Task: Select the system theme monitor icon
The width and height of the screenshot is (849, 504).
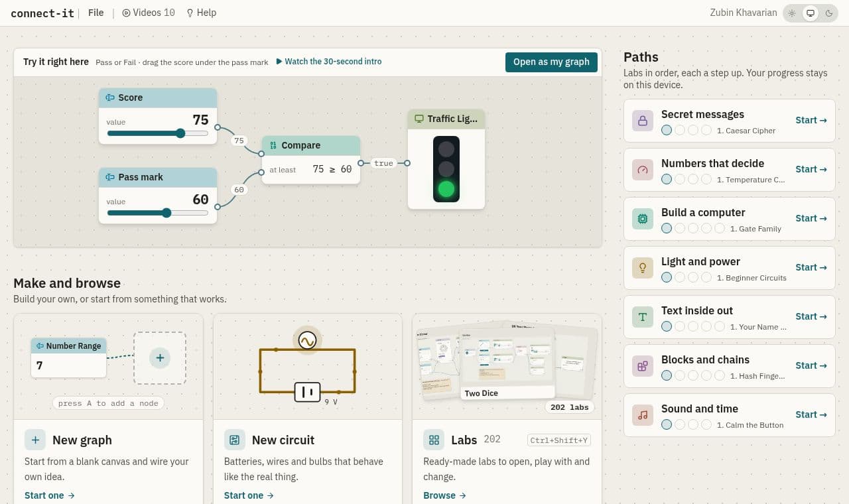Action: pyautogui.click(x=811, y=13)
